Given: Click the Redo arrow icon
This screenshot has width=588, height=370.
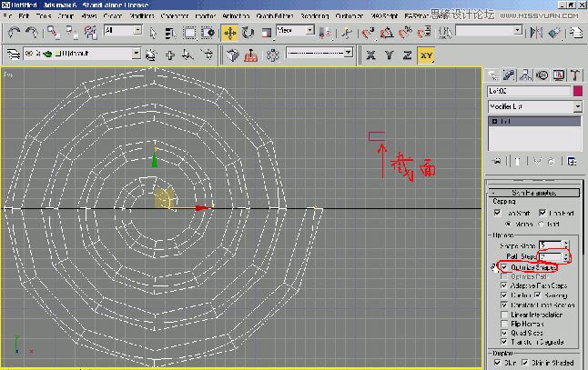Looking at the screenshot, I should 30,32.
